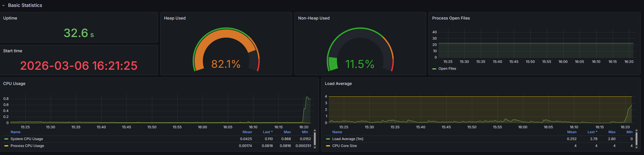Viewport: 644px width, 155px height.
Task: Click the CPU Core Size yellow series swatch
Action: pos(328,146)
